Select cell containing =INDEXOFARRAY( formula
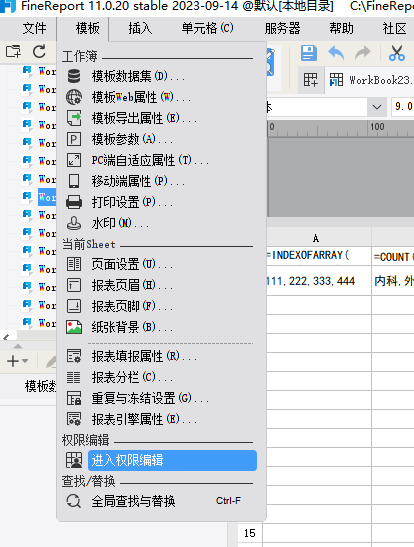 319,256
